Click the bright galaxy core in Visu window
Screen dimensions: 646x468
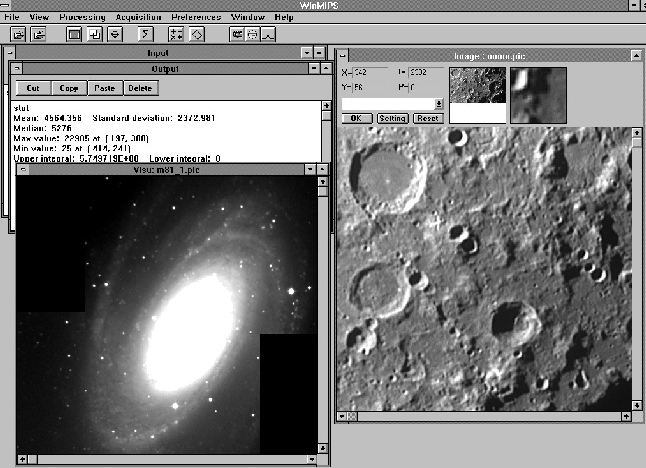pyautogui.click(x=190, y=333)
